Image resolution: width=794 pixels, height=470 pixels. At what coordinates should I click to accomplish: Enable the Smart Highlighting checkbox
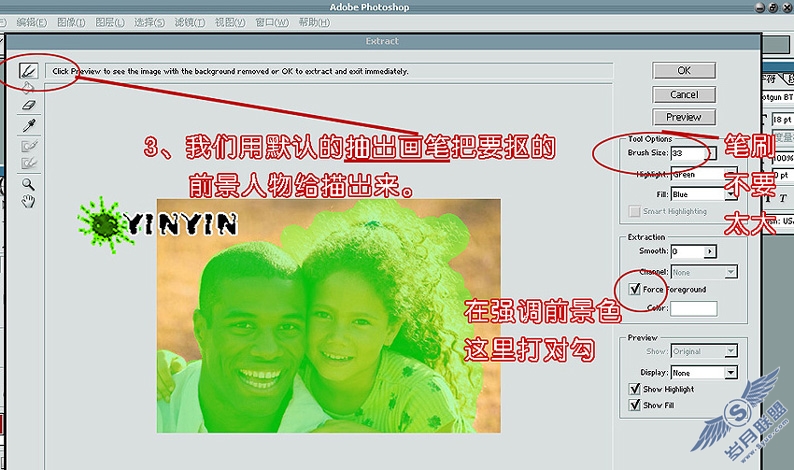tap(634, 211)
